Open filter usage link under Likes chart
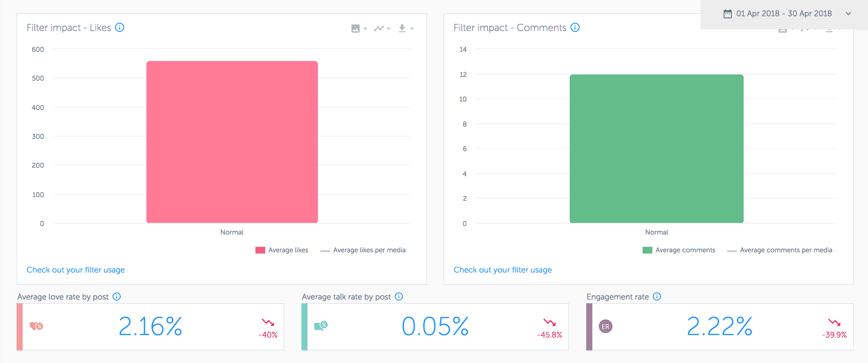Screen dimensions: 868x363 pos(75,269)
